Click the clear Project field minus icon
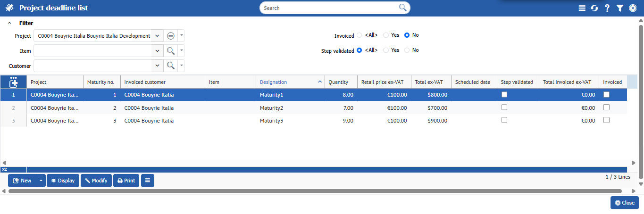The image size is (644, 214). click(171, 36)
